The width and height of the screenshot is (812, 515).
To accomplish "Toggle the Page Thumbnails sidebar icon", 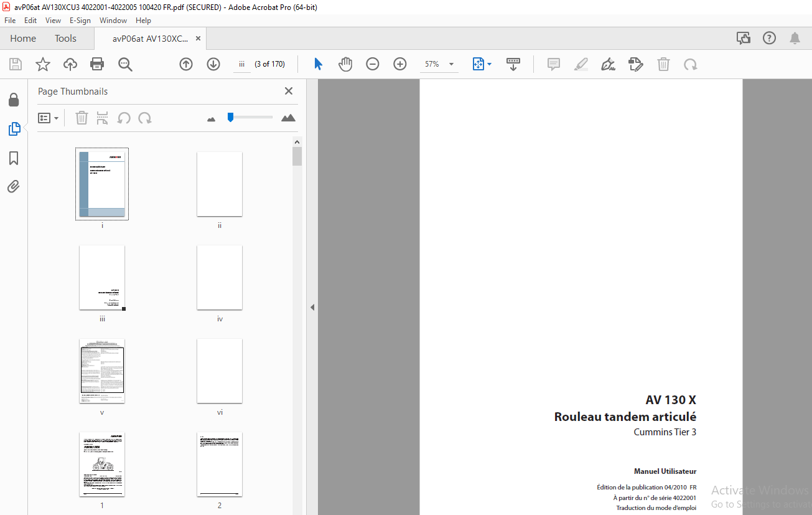I will coord(14,129).
